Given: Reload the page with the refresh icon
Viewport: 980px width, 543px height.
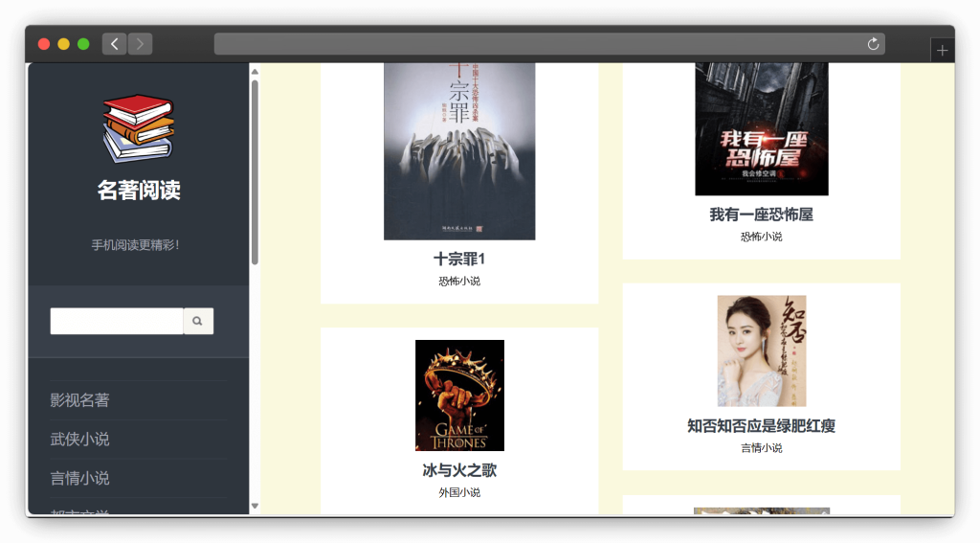Looking at the screenshot, I should tap(873, 44).
